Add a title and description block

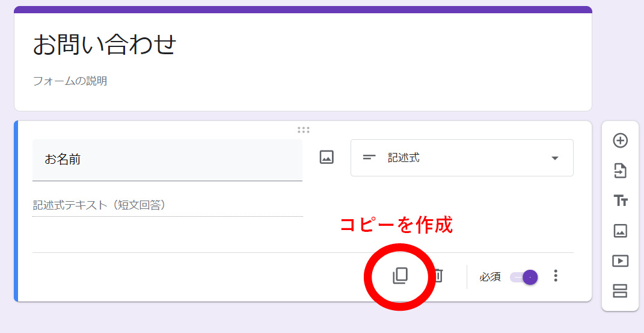[x=621, y=201]
